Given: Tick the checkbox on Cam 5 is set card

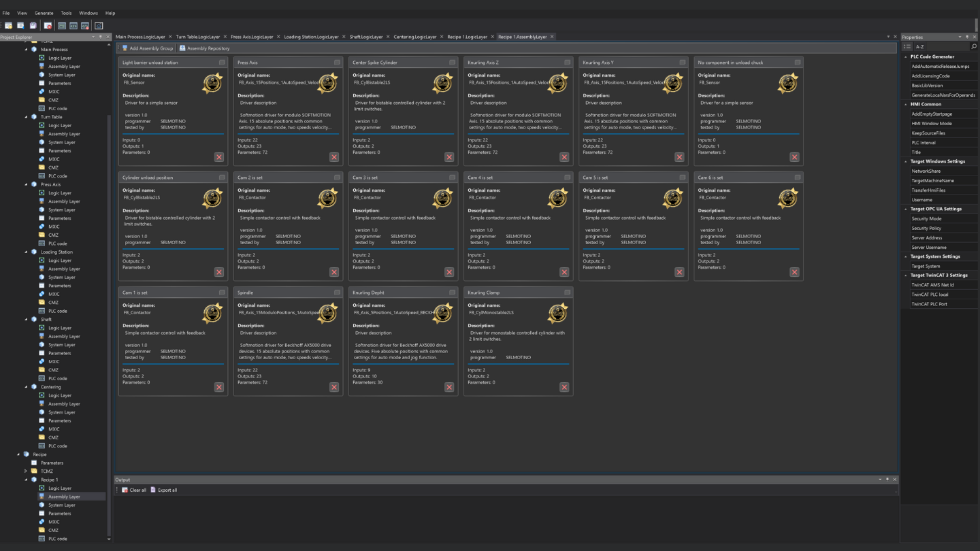Looking at the screenshot, I should [682, 178].
